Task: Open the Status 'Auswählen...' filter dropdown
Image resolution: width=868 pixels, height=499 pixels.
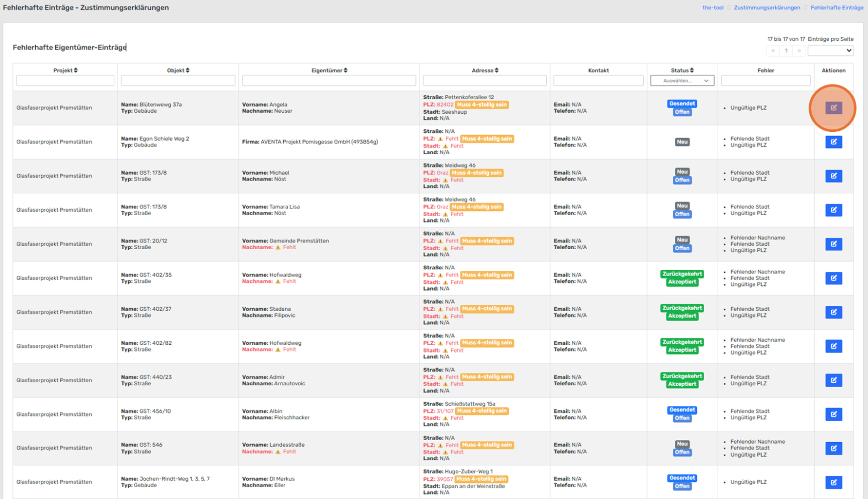Action: click(x=682, y=81)
